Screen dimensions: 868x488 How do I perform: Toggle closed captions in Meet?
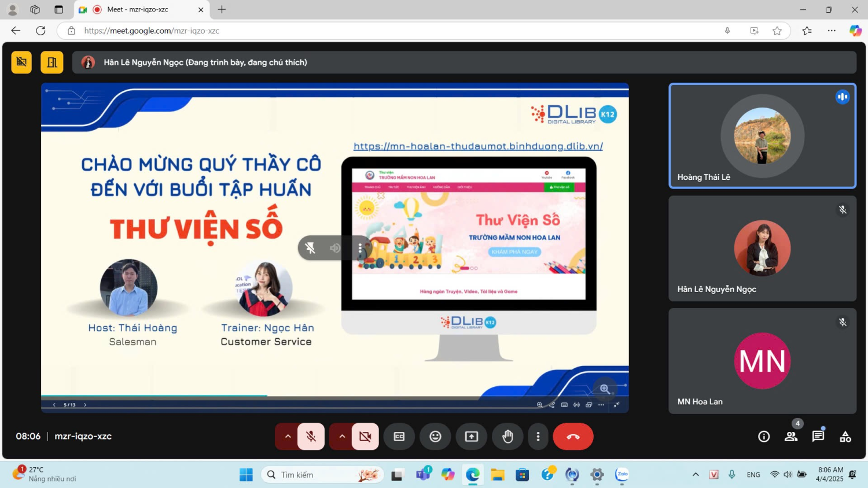coord(399,437)
